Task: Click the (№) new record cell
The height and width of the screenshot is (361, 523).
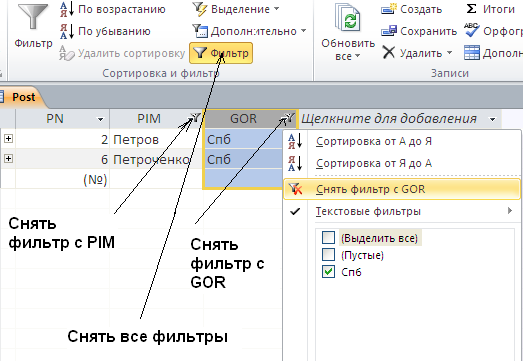Action: [62, 179]
